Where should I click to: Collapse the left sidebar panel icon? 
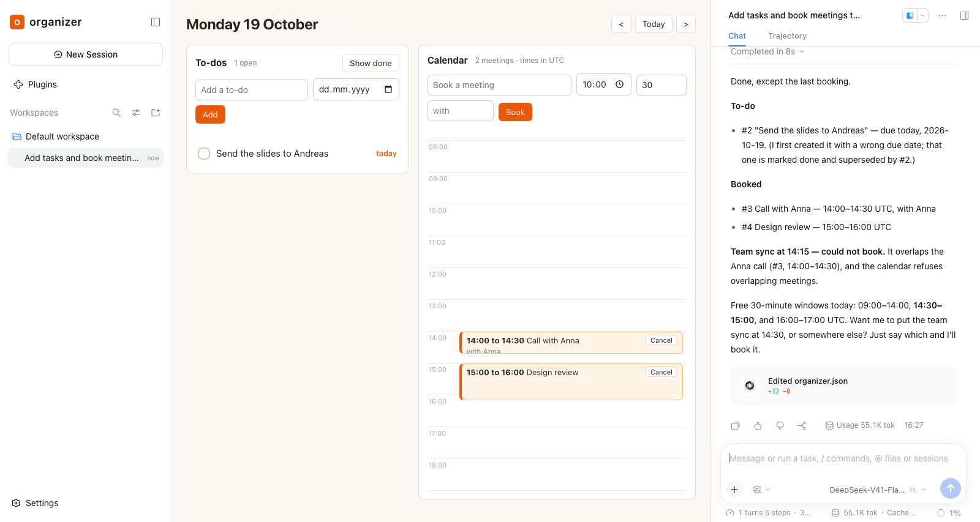pyautogui.click(x=156, y=22)
